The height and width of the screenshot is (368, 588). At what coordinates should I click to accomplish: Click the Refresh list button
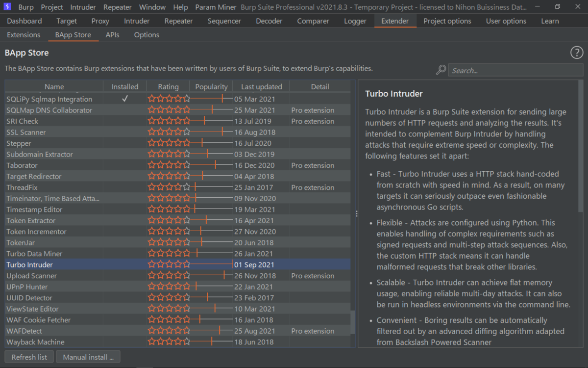point(29,357)
